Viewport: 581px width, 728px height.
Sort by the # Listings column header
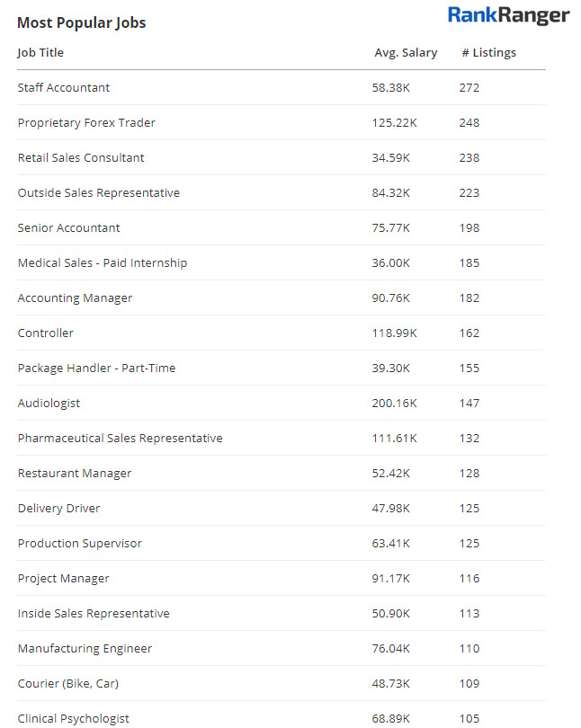coord(488,52)
